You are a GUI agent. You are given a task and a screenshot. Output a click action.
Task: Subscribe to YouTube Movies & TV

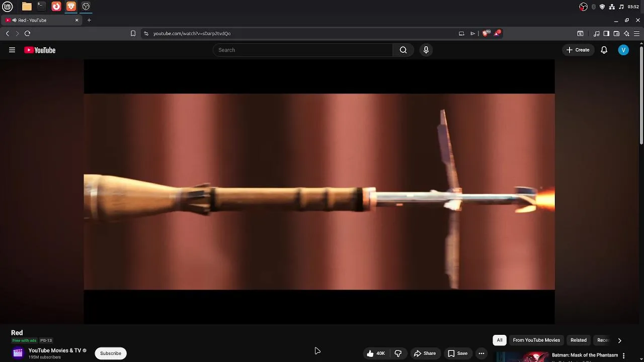pyautogui.click(x=111, y=353)
